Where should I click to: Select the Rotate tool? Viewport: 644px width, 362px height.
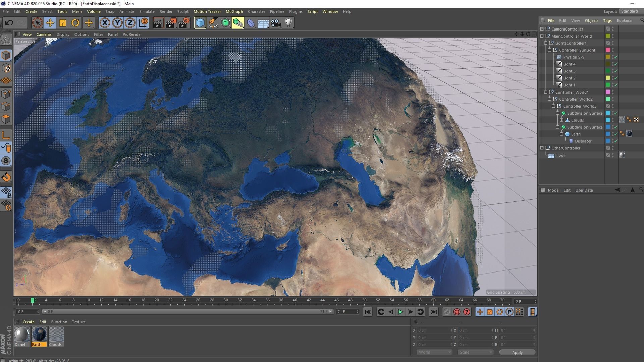coord(75,23)
